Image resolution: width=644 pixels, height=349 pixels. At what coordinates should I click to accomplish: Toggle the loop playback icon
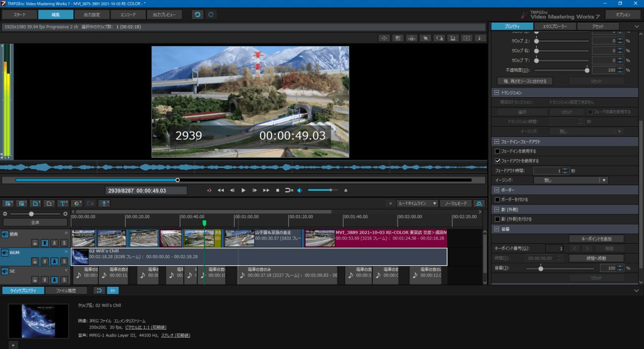pyautogui.click(x=289, y=190)
